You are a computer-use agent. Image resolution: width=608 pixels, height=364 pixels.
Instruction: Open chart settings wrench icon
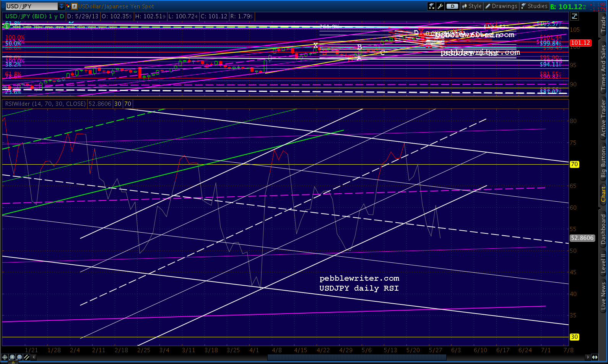coord(440,6)
